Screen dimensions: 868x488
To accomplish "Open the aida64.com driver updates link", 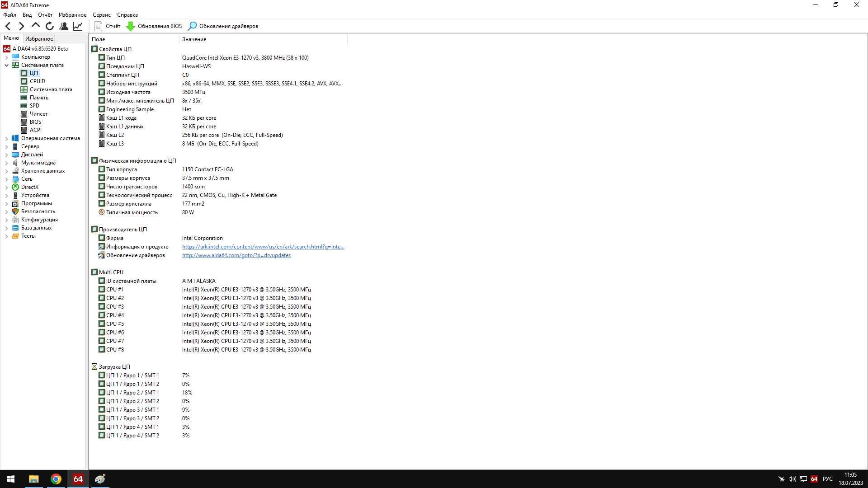I will pyautogui.click(x=236, y=255).
